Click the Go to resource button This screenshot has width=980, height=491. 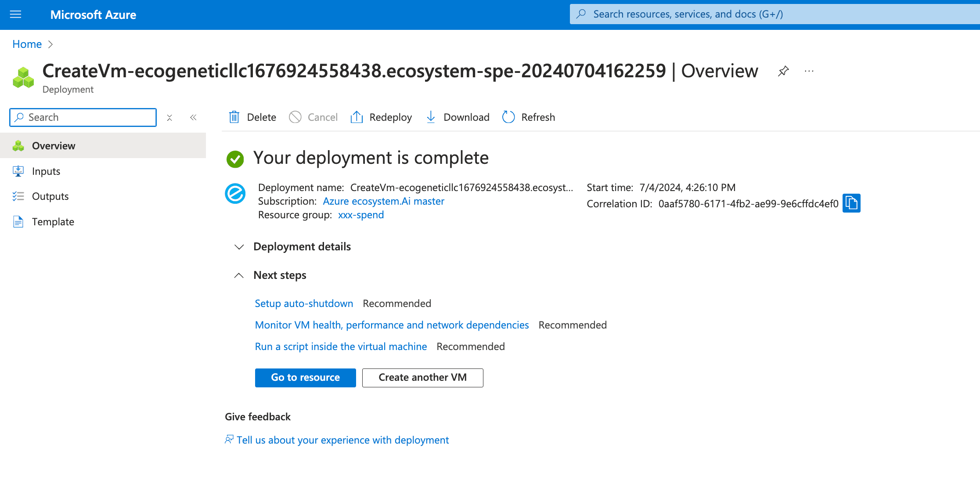pyautogui.click(x=305, y=378)
